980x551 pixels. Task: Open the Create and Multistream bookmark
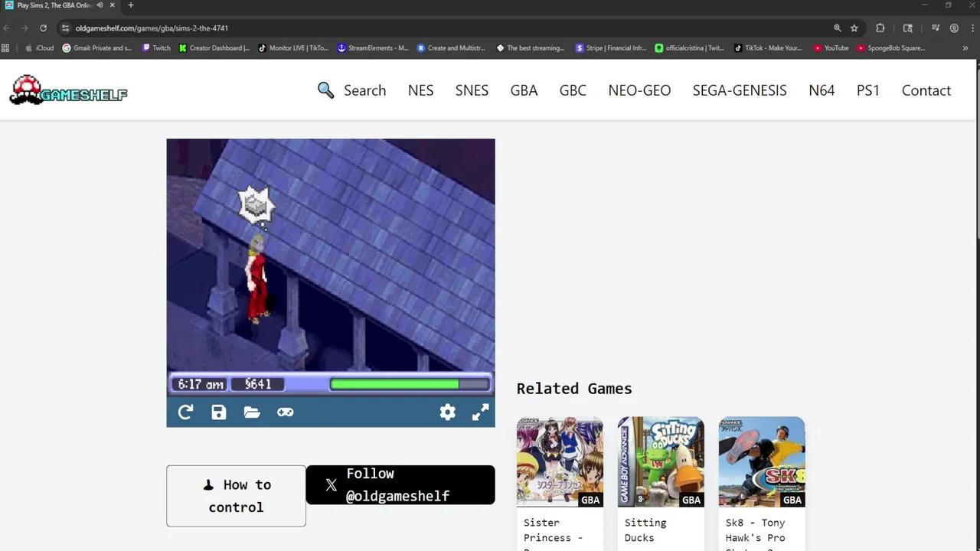tap(451, 48)
